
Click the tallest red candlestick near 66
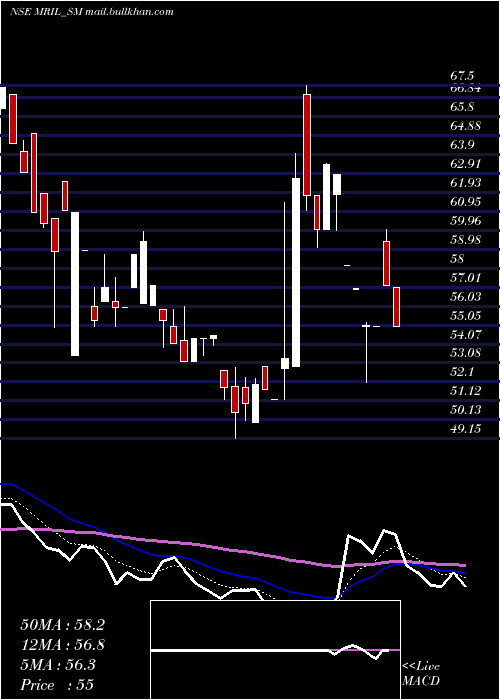pyautogui.click(x=307, y=145)
